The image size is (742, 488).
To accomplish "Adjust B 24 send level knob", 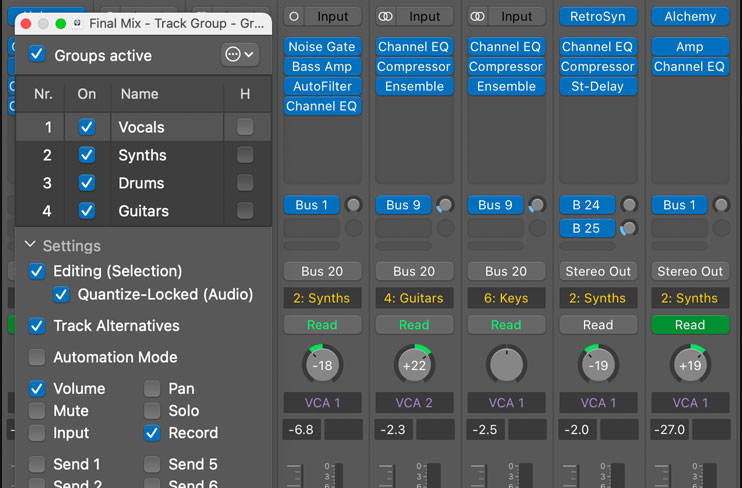I will tap(629, 205).
